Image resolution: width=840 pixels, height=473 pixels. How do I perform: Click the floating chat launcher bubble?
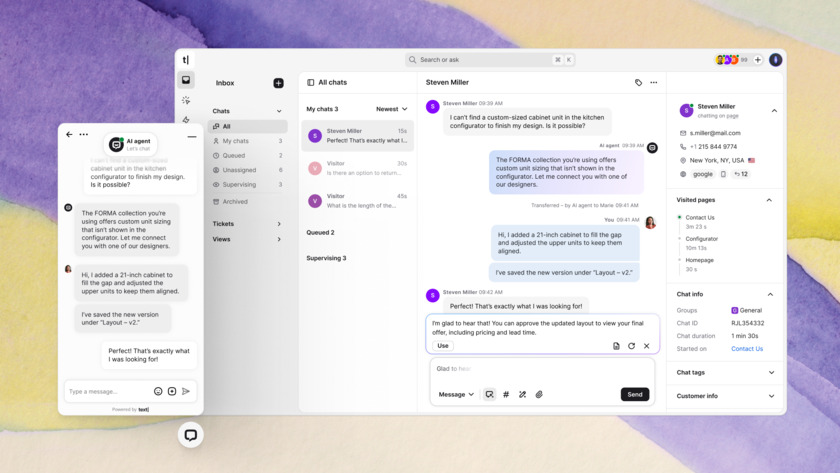coord(191,435)
